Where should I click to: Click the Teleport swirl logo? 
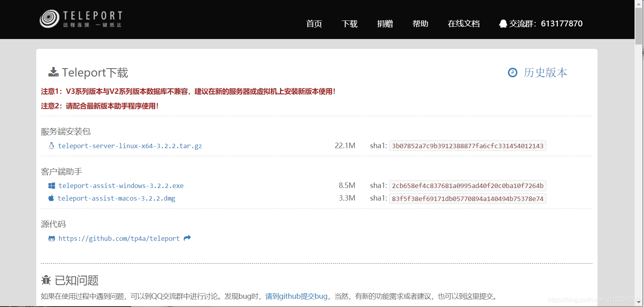coord(49,19)
